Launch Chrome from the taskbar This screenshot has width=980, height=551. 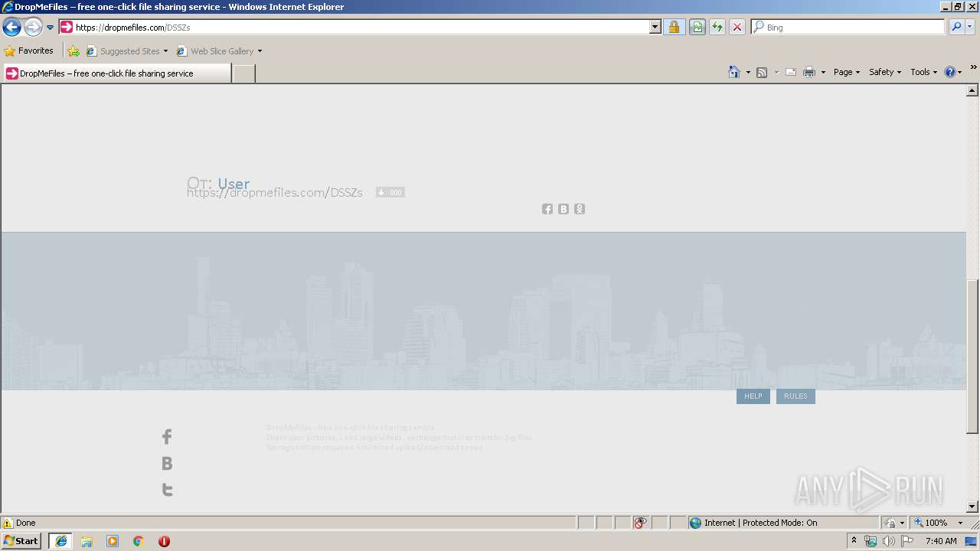pyautogui.click(x=139, y=541)
